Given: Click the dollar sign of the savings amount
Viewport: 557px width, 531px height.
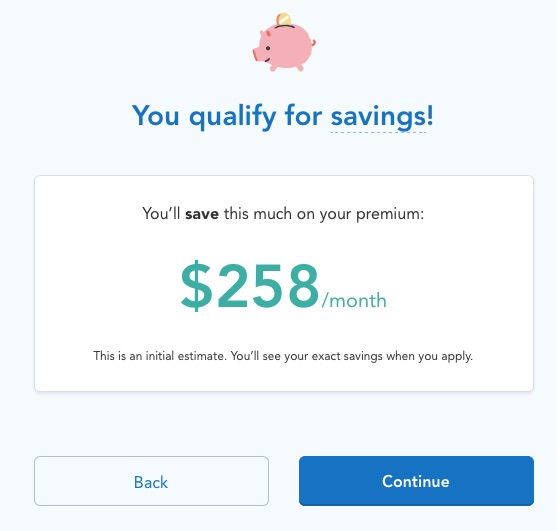Looking at the screenshot, I should coord(197,286).
